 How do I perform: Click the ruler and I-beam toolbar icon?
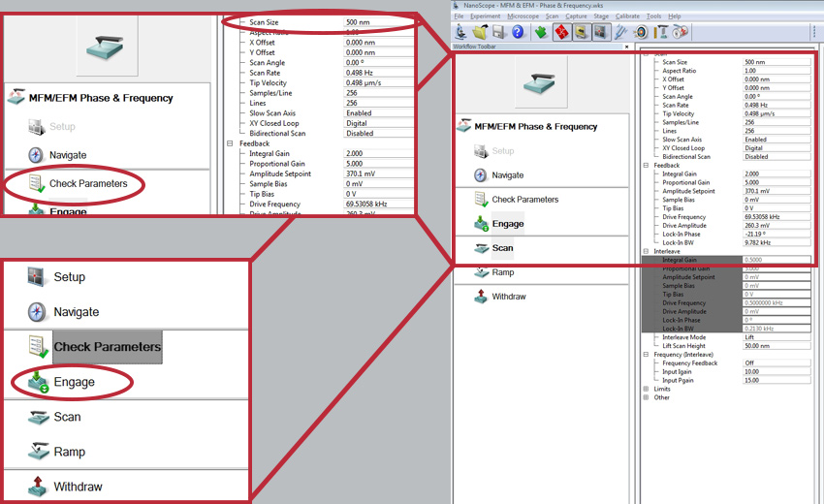click(660, 32)
